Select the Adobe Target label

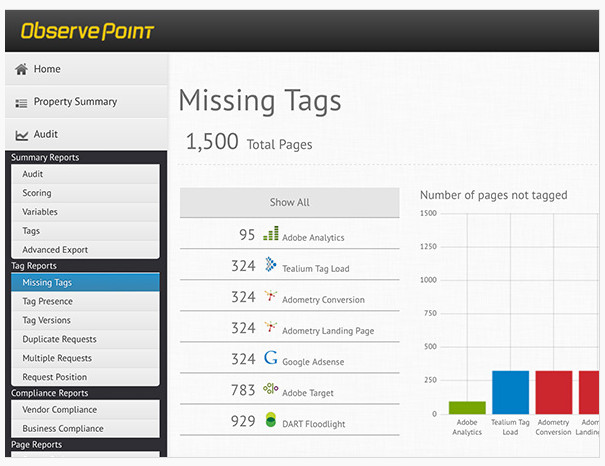click(308, 393)
